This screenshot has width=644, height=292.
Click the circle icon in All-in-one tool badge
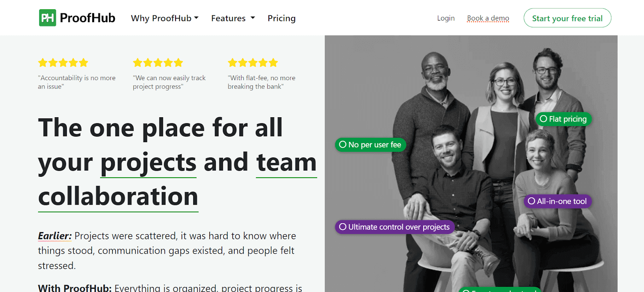click(x=531, y=201)
